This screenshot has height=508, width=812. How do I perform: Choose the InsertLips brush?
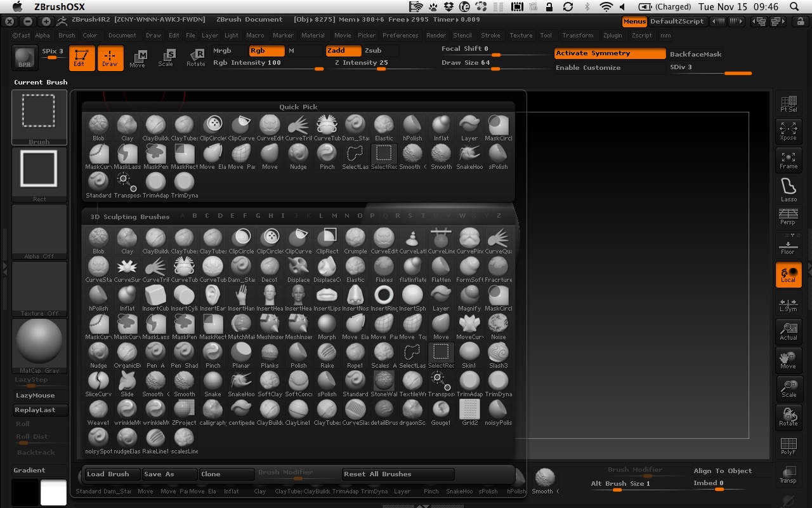point(327,298)
